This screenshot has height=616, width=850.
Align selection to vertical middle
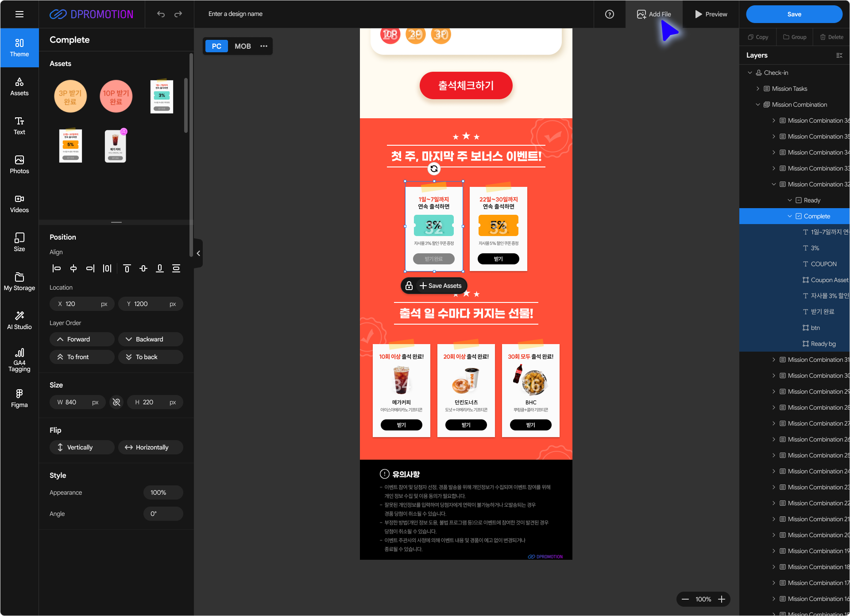[143, 268]
